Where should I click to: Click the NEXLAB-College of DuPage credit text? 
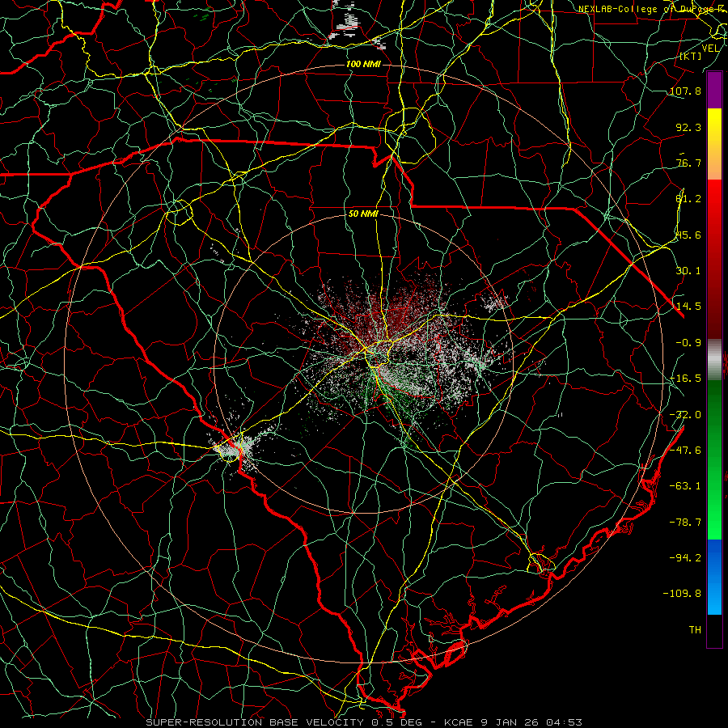(652, 9)
